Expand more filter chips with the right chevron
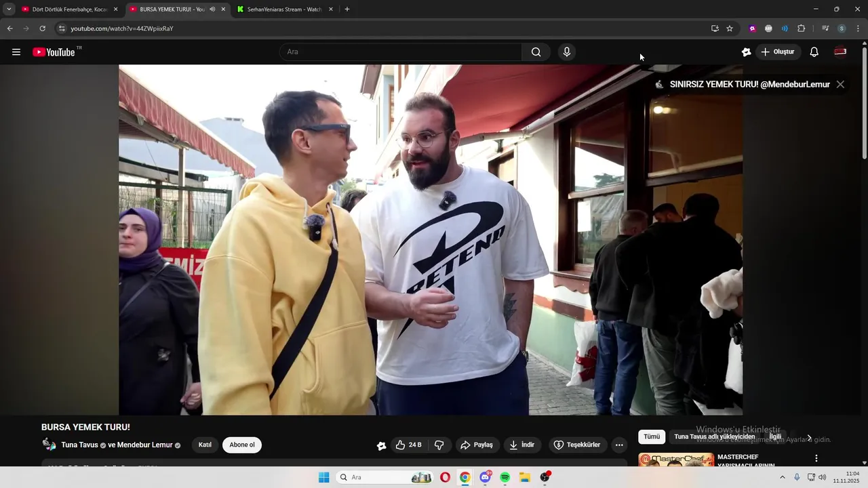 pyautogui.click(x=809, y=438)
